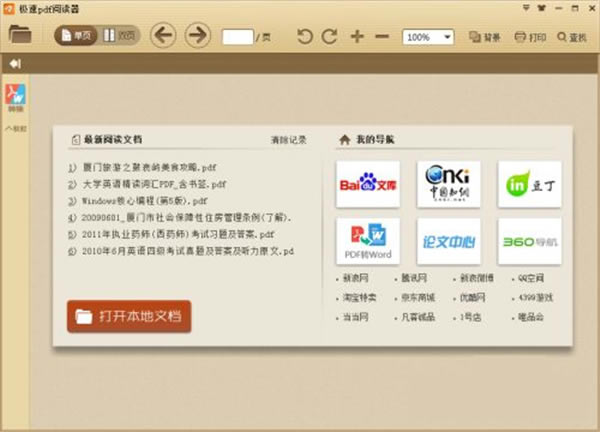Rotate page clockwise
Viewport: 600px width, 432px height.
330,37
